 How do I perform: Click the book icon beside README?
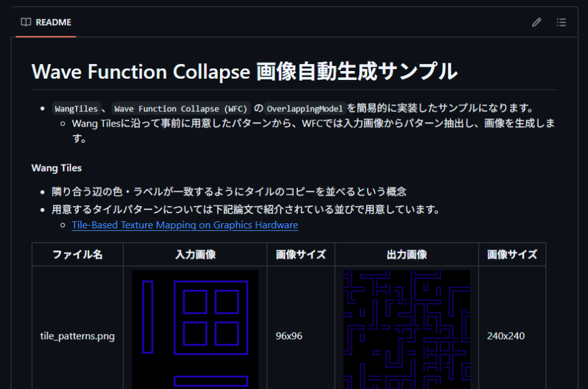tap(26, 22)
